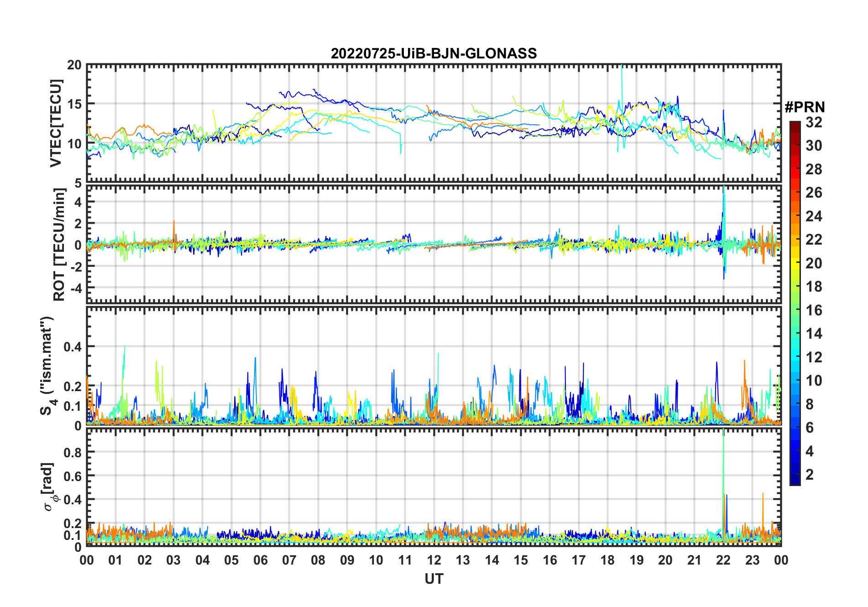Click the ROT y-axis tick label -4

click(x=76, y=288)
